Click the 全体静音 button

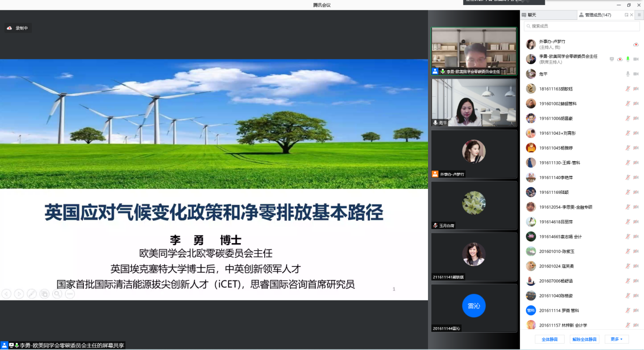[549, 339]
